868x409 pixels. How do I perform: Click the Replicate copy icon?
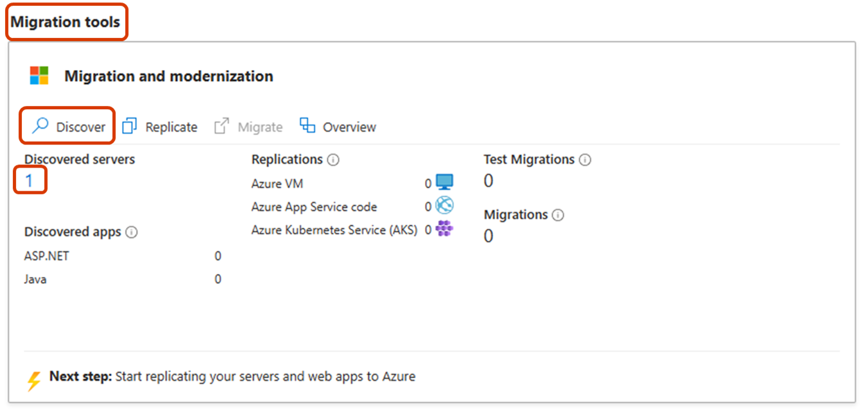click(x=130, y=126)
